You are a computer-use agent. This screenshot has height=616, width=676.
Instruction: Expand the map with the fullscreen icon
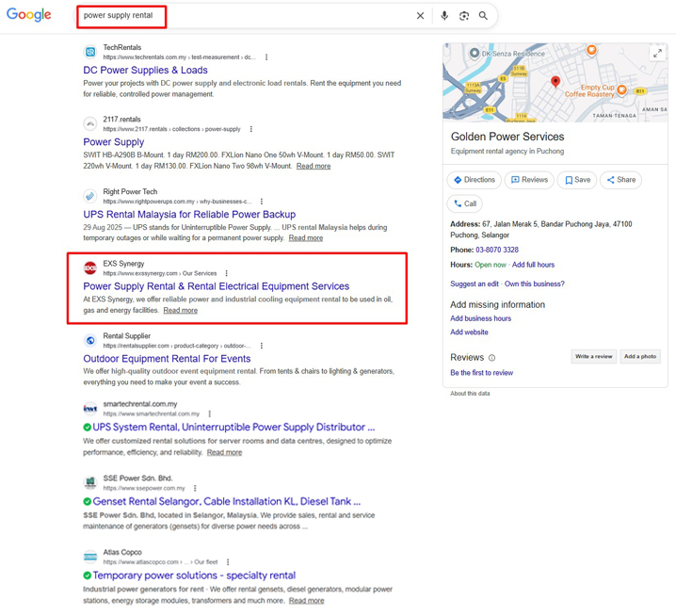(657, 54)
